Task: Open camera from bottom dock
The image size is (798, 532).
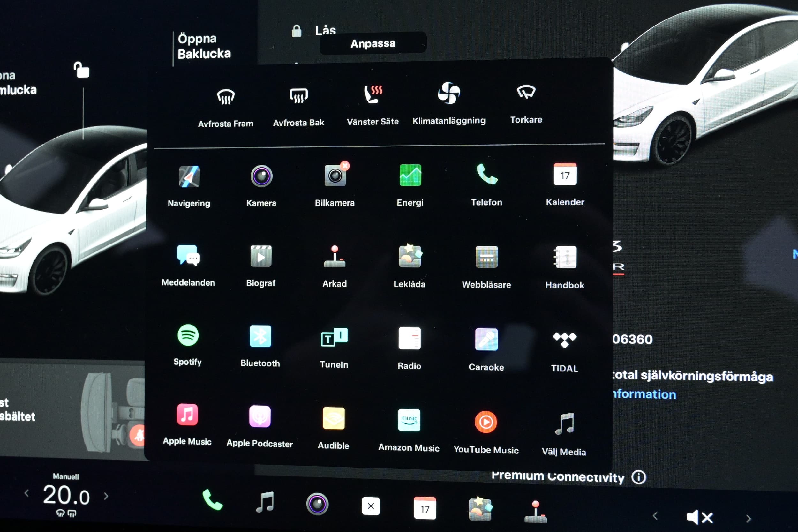Action: (317, 504)
